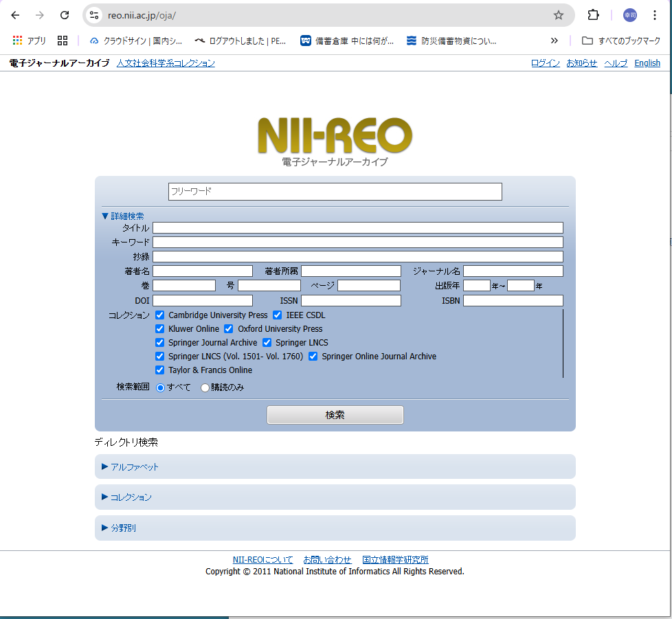Viewport: 672px width, 619px height.
Task: Click the ジャーナル名 input field
Action: coord(513,271)
